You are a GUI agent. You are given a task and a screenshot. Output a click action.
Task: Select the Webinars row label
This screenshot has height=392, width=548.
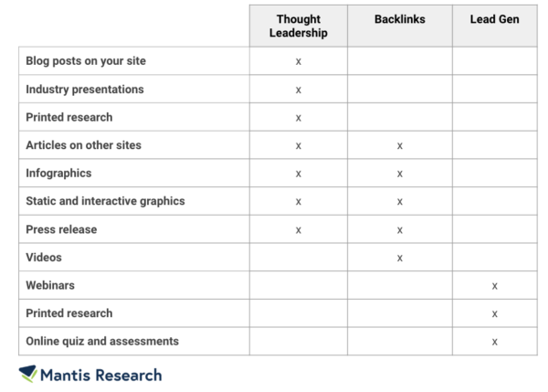(50, 285)
